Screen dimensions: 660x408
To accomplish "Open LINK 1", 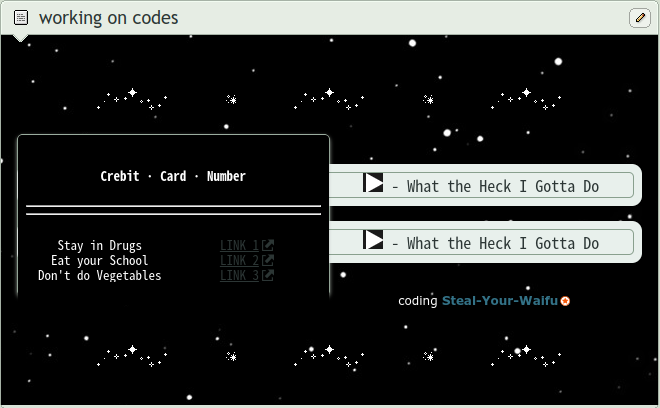I will pyautogui.click(x=239, y=245).
